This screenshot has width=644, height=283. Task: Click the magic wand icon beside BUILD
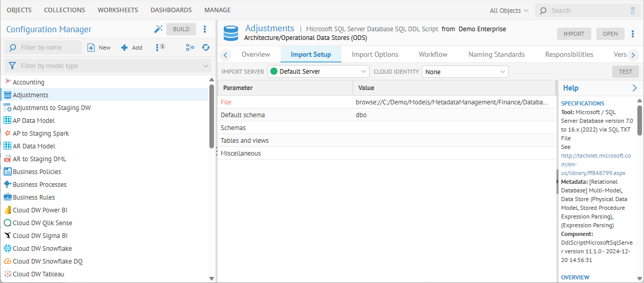click(158, 29)
